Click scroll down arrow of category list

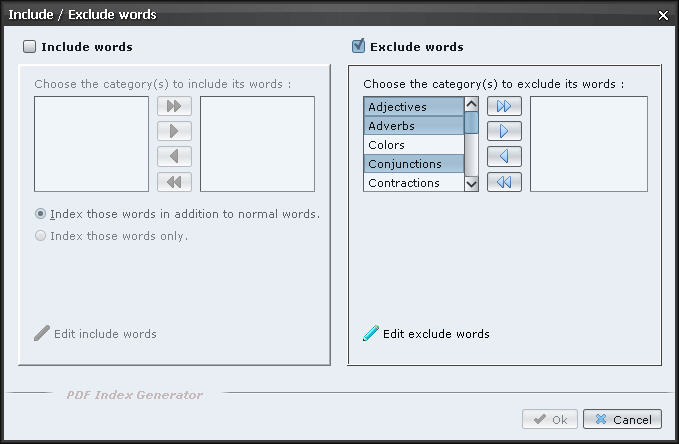(471, 184)
